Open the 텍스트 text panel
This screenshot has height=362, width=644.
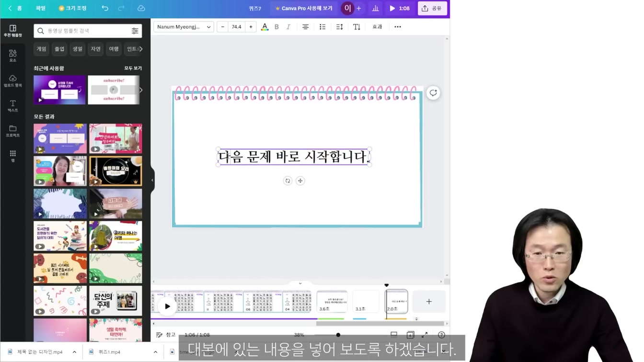coord(13,106)
